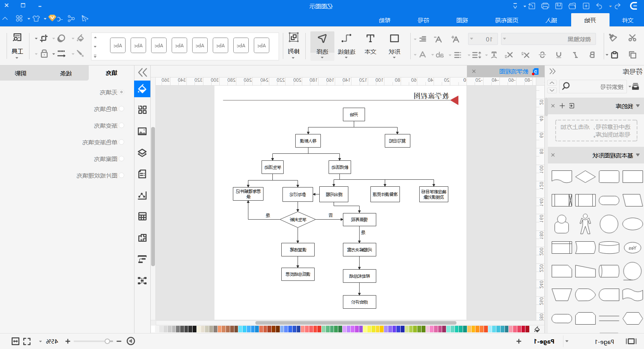Image resolution: width=644 pixels, height=349 pixels.
Task: Add a new page with plus button
Action: pyautogui.click(x=519, y=341)
